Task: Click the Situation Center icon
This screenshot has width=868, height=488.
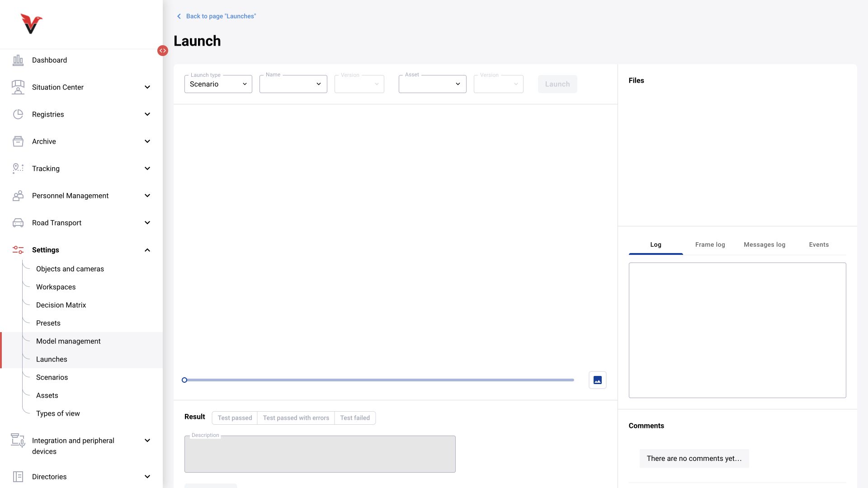Action: (18, 87)
